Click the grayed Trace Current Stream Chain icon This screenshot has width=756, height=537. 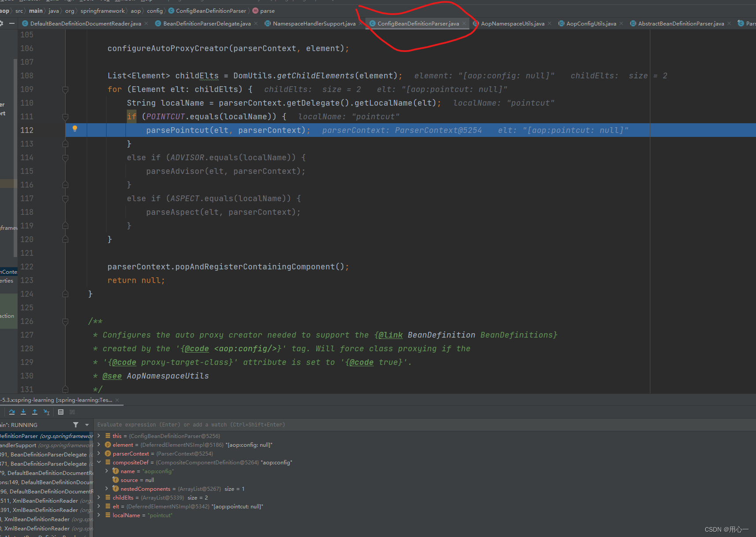coord(72,412)
